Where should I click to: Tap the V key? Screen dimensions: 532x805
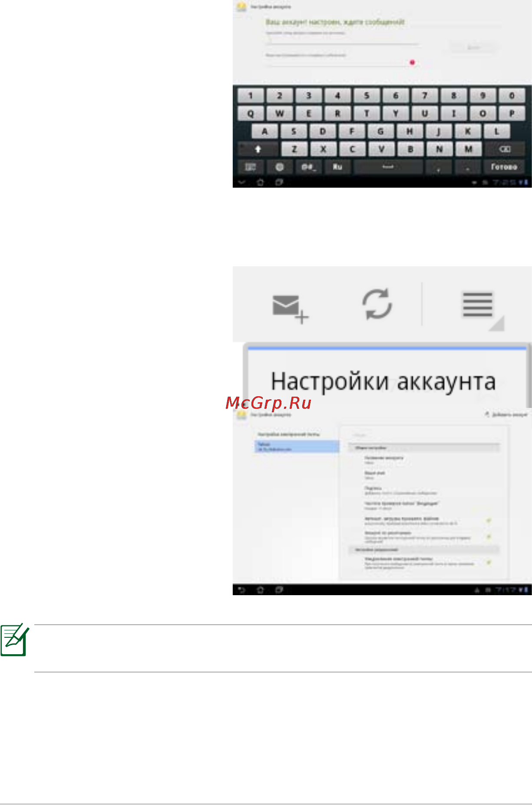(381, 149)
